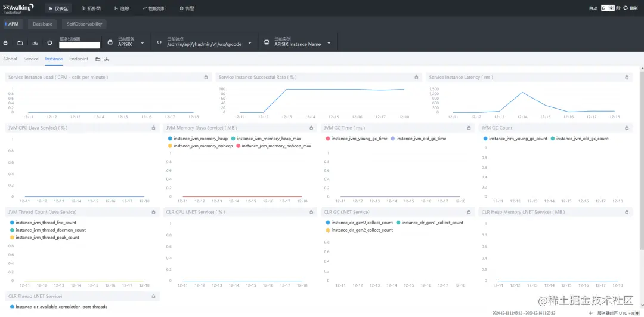Click the language switch 中 at bottom

[x=590, y=313]
